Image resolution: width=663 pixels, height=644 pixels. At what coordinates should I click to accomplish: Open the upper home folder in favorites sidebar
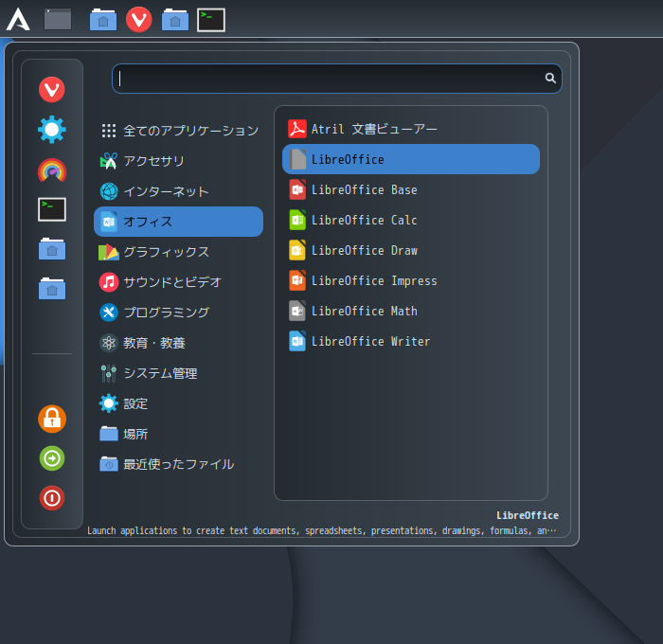[x=52, y=249]
